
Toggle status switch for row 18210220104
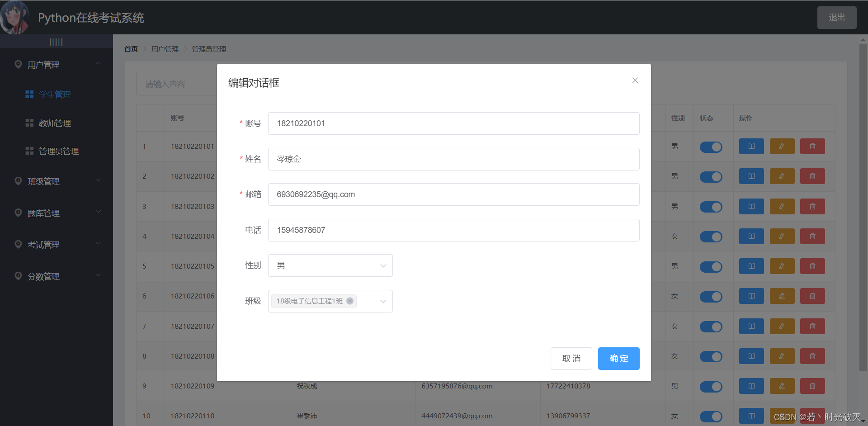[711, 237]
